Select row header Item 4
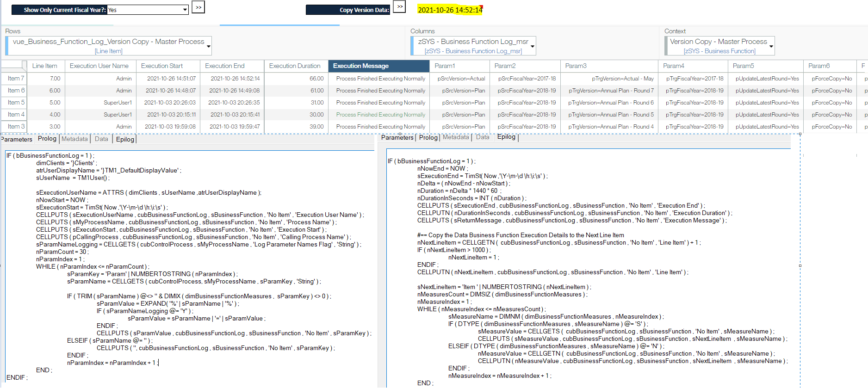 [x=14, y=114]
